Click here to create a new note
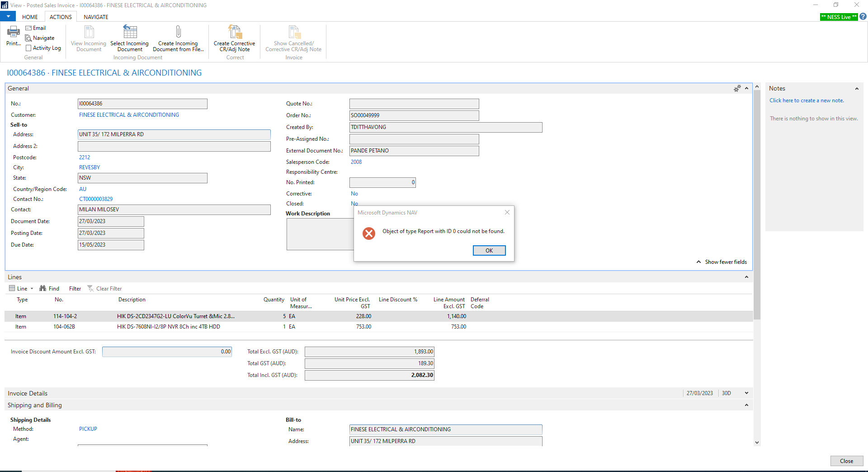Screen dimensions: 868x472 click(807, 100)
